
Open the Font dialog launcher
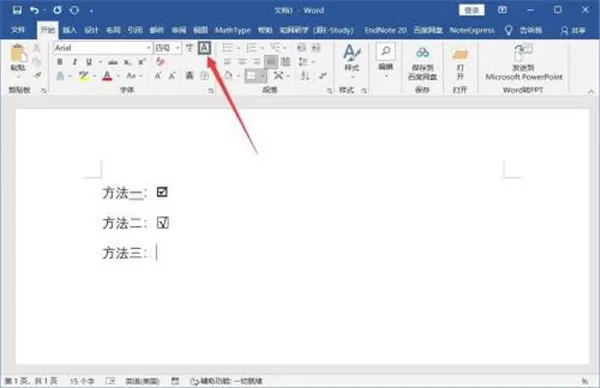click(x=210, y=91)
